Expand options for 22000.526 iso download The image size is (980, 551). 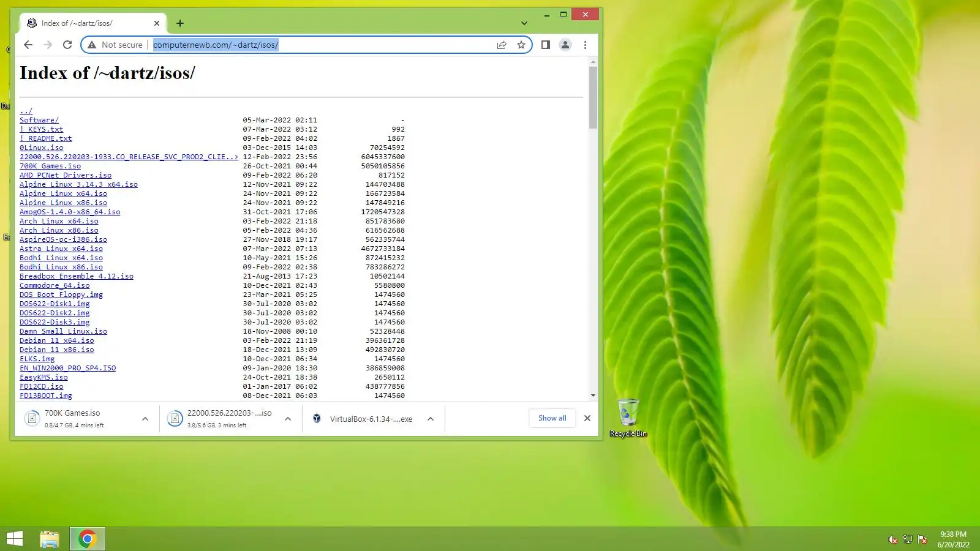pos(288,419)
